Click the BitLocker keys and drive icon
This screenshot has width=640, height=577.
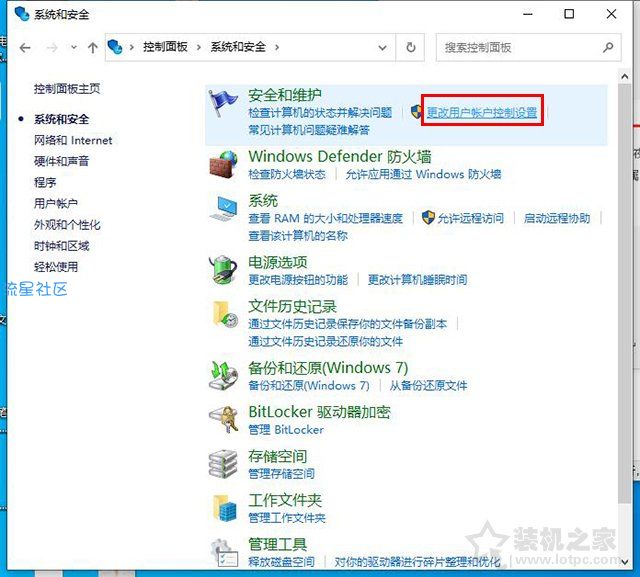(224, 419)
